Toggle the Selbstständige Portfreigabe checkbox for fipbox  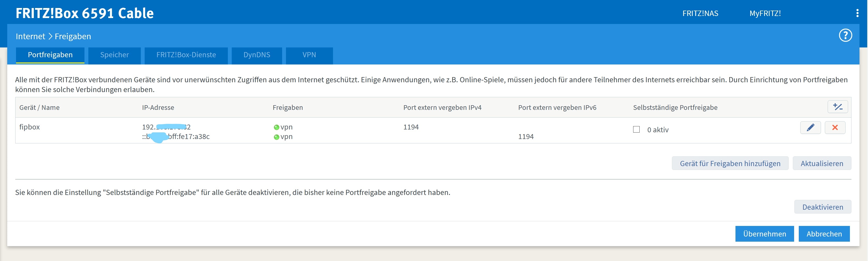[x=636, y=129]
